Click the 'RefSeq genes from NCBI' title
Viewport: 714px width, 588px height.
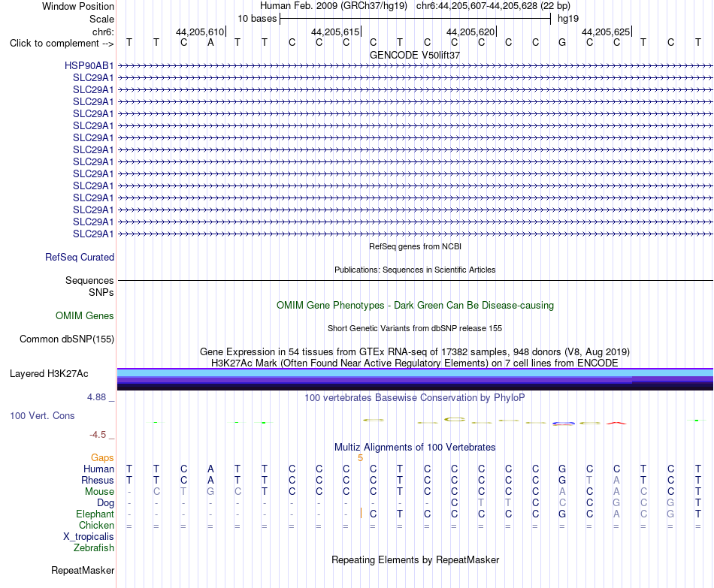(x=415, y=246)
